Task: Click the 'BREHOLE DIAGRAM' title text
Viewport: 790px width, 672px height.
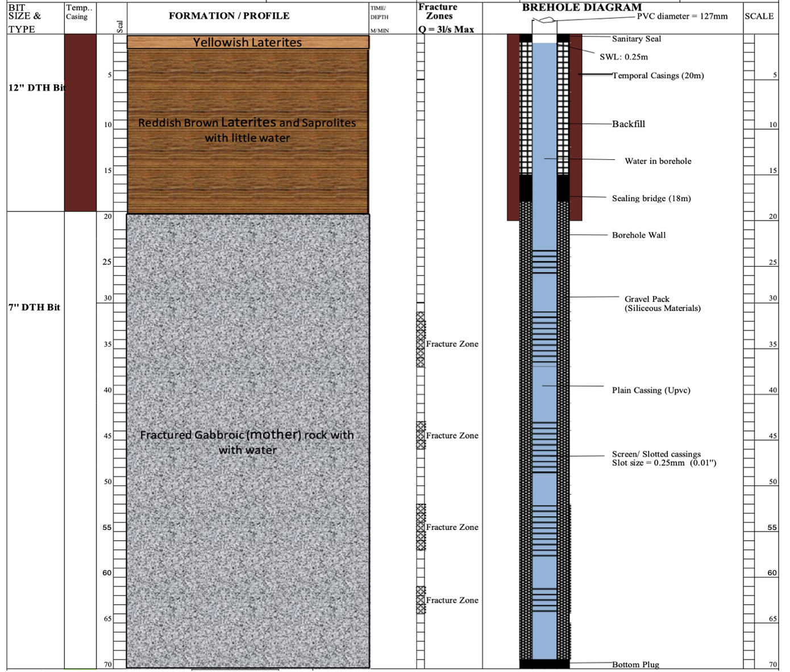Action: tap(582, 7)
